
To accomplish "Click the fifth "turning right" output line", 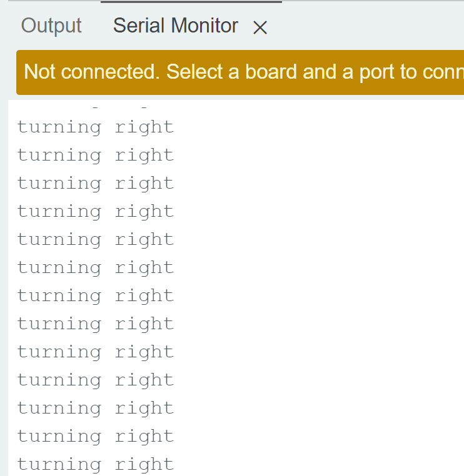I will point(95,240).
